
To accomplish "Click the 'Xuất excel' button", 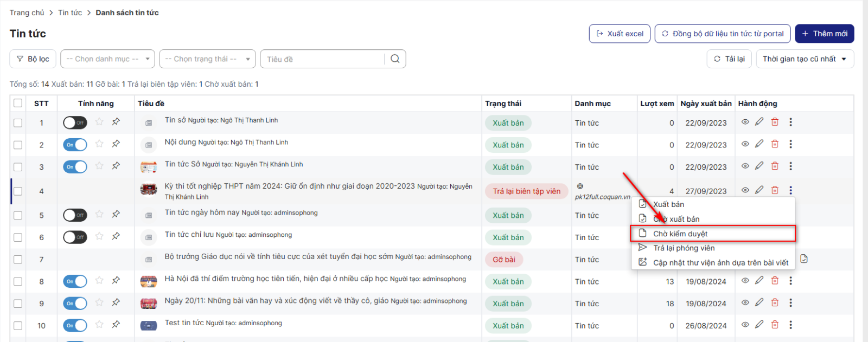I will 620,34.
